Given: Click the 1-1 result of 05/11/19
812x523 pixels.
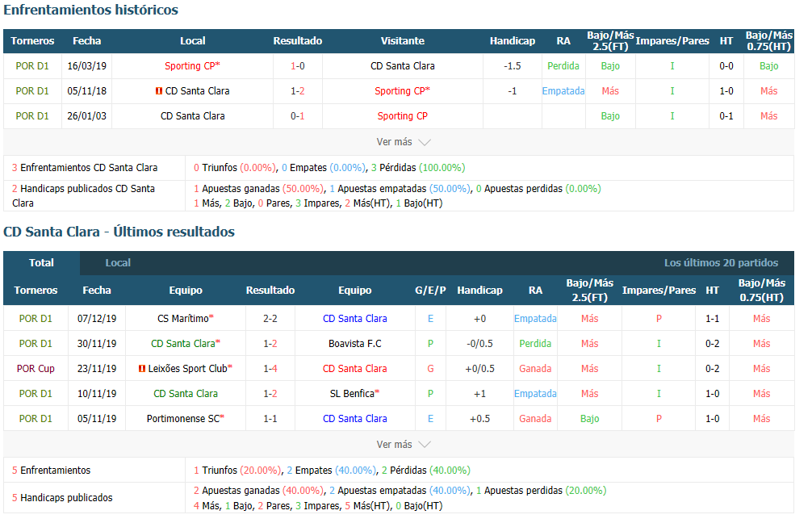Looking at the screenshot, I should [270, 418].
